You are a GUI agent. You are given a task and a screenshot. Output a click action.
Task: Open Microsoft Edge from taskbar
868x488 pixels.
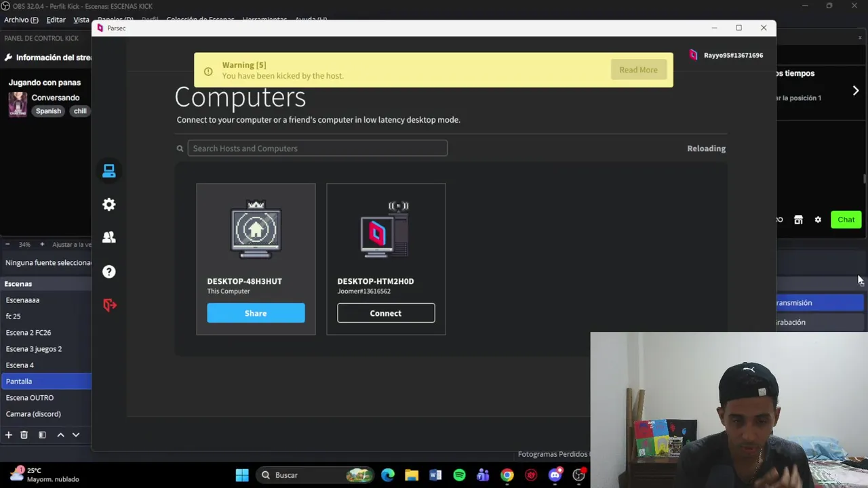[388, 475]
